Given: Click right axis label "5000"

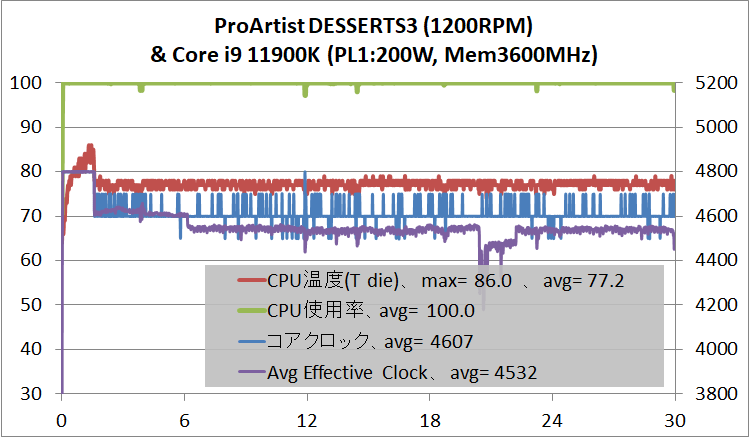Looking at the screenshot, I should (x=716, y=127).
